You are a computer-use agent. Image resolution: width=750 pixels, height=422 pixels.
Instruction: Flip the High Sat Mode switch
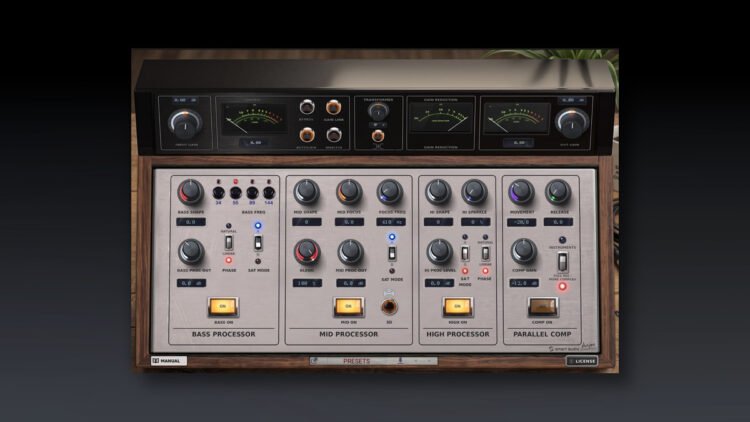[x=465, y=253]
